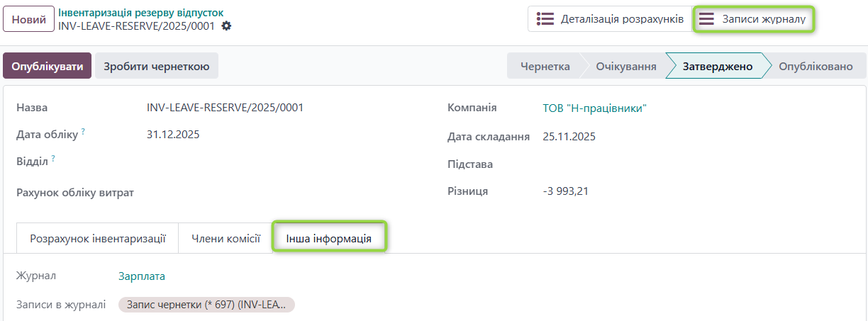Screen dimensions: 868x321
Task: Click the hamburger icon of Записи журналу
Action: point(706,19)
